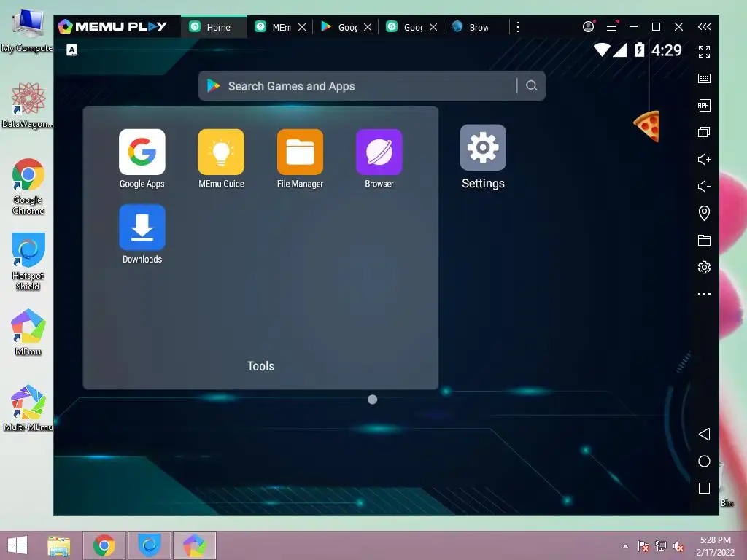
Task: Click the magnifier search icon
Action: (x=532, y=86)
